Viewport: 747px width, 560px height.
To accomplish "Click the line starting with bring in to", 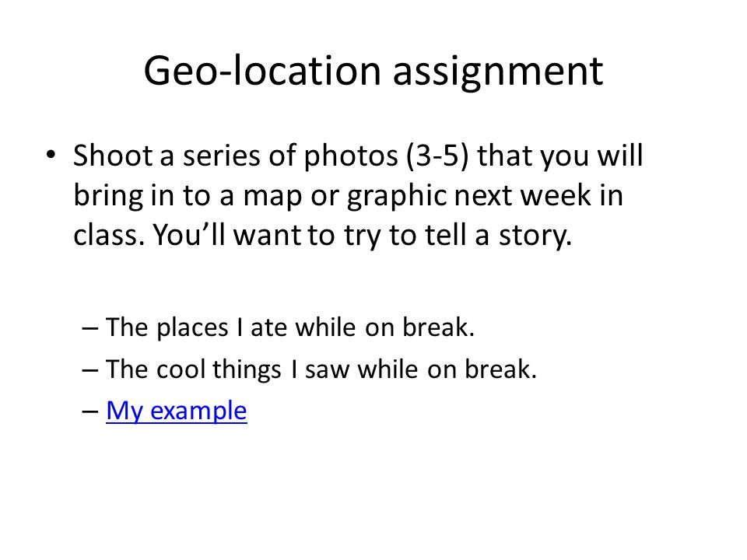I will (x=349, y=196).
